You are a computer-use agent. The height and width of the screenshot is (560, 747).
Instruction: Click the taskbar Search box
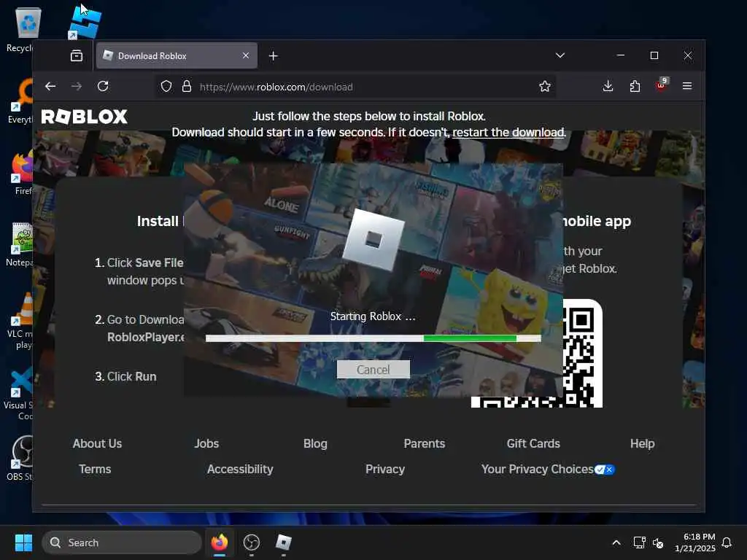(x=122, y=542)
